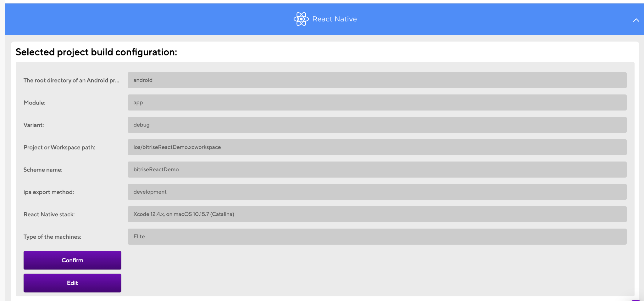Screen dimensions: 644x301
Task: Click the 'React Native' header title text
Action: pos(335,19)
